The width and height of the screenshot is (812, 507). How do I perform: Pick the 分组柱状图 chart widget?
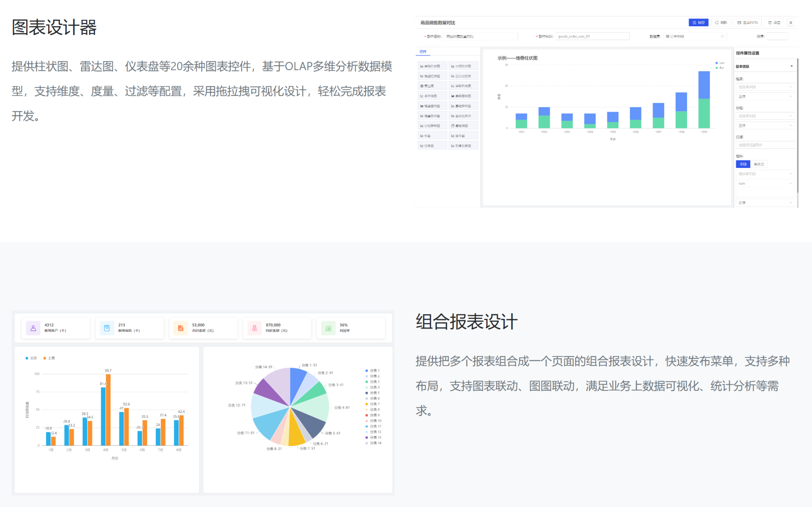(463, 66)
